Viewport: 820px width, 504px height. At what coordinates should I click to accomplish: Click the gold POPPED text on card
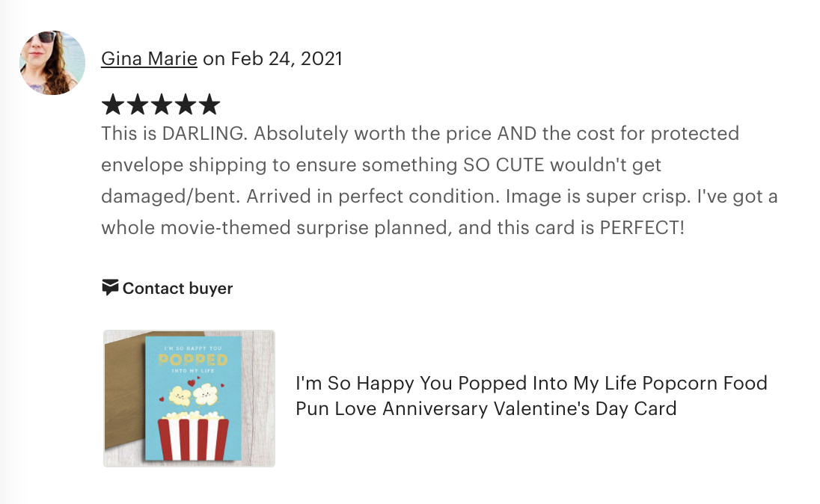(193, 360)
